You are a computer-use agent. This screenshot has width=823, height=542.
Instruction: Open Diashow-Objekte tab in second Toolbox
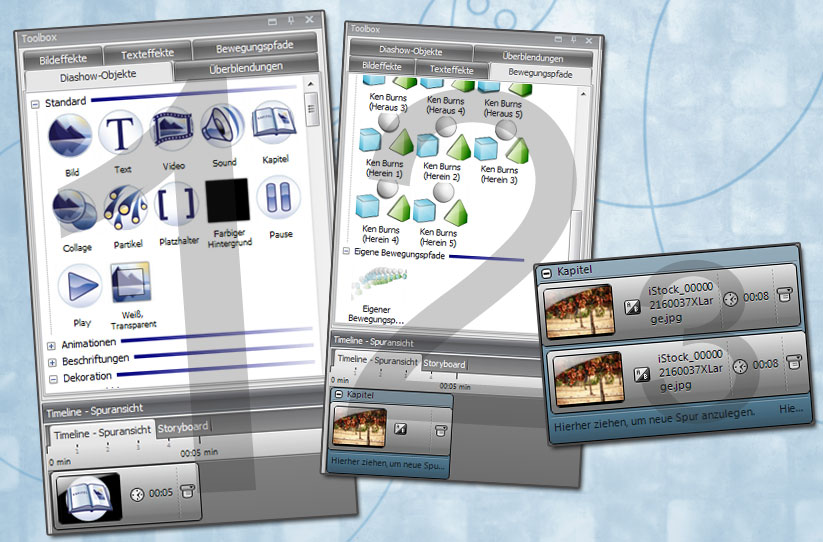pos(410,51)
